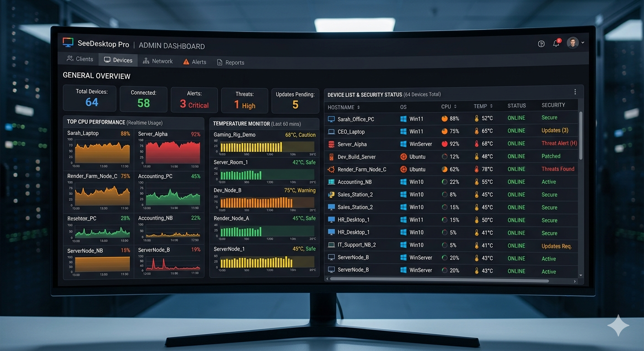The height and width of the screenshot is (351, 644).
Task: Click the STATUS column header
Action: click(516, 106)
